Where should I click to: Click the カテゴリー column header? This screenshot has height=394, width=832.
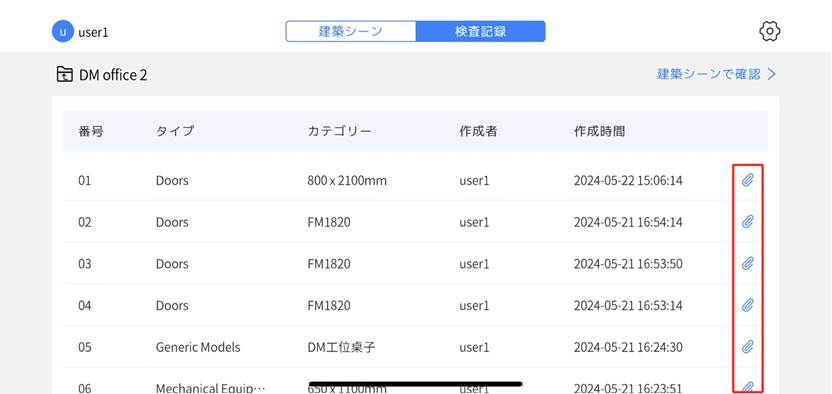point(339,132)
